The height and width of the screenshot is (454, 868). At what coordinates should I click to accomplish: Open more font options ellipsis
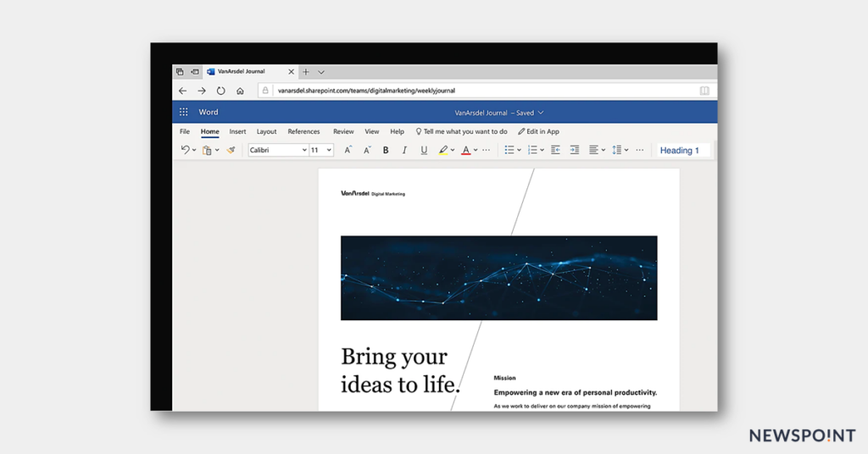click(486, 150)
